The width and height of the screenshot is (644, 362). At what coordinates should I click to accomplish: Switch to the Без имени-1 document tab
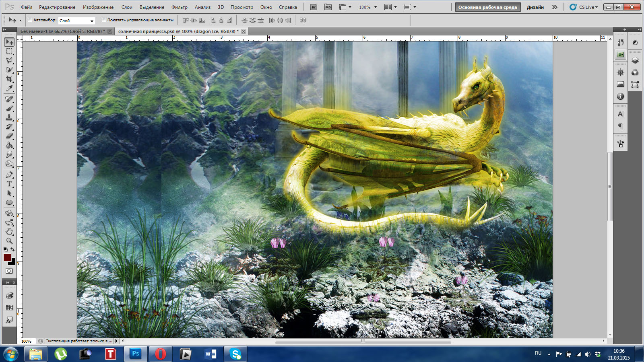tap(62, 31)
